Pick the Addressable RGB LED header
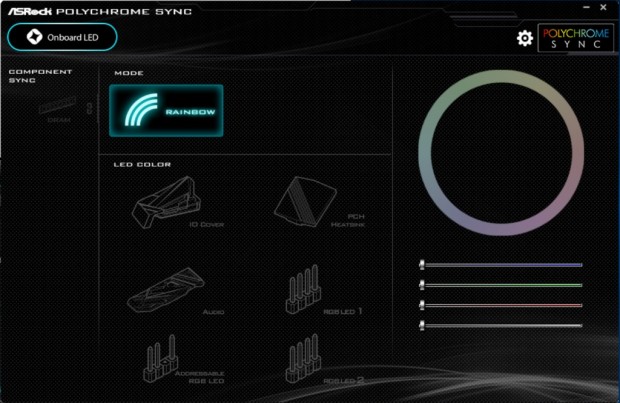This screenshot has width=620, height=403. coord(183,359)
